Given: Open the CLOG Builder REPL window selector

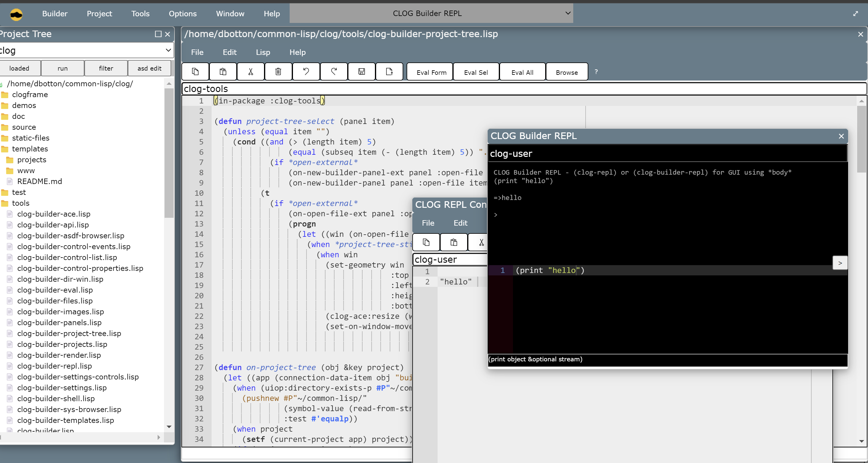Looking at the screenshot, I should (431, 14).
